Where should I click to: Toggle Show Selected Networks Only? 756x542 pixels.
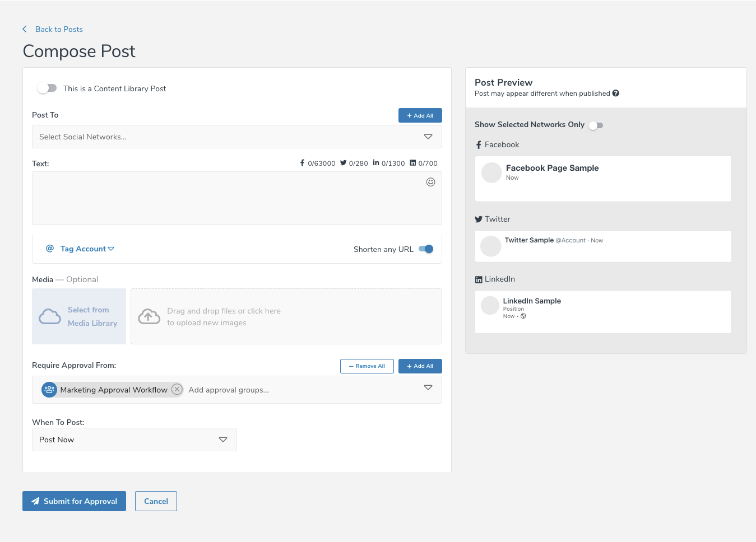click(596, 125)
